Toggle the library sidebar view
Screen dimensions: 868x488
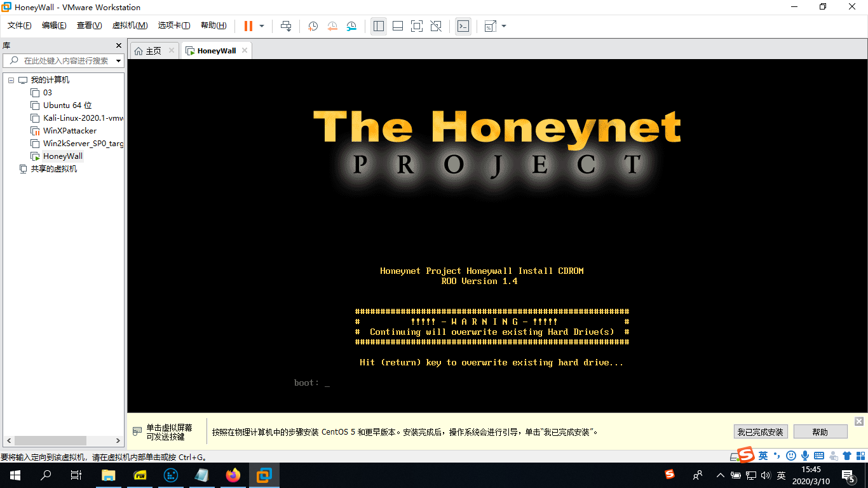point(379,26)
